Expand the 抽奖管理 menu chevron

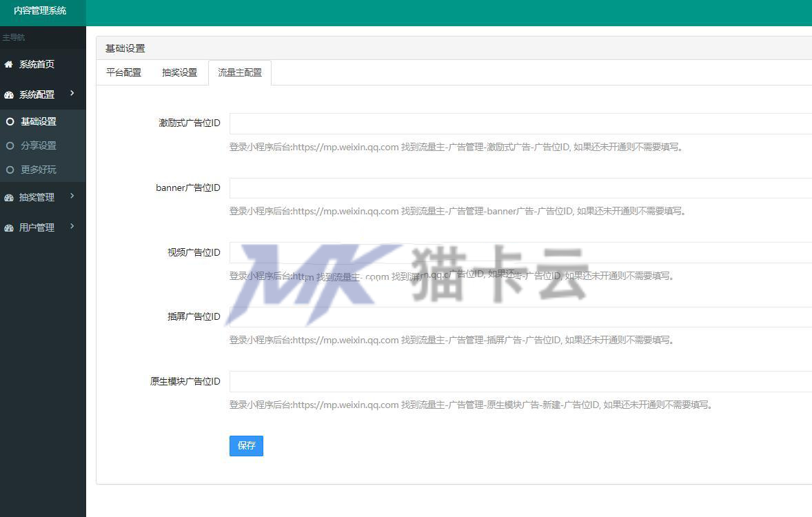pyautogui.click(x=72, y=196)
